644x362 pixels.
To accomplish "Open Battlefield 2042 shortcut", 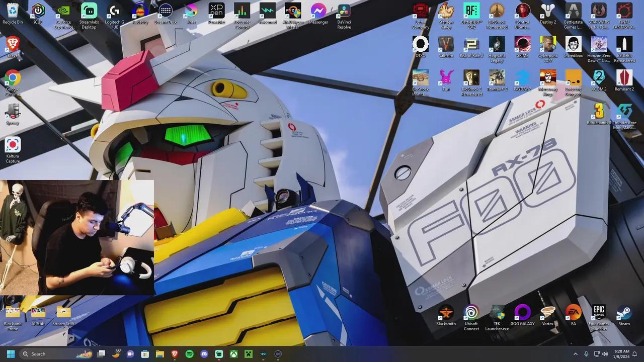I will [471, 16].
